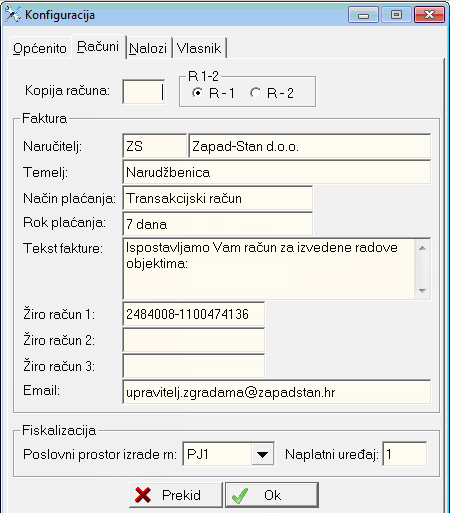Focus the Kopija računa input field
Image resolution: width=450 pixels, height=513 pixels.
144,91
